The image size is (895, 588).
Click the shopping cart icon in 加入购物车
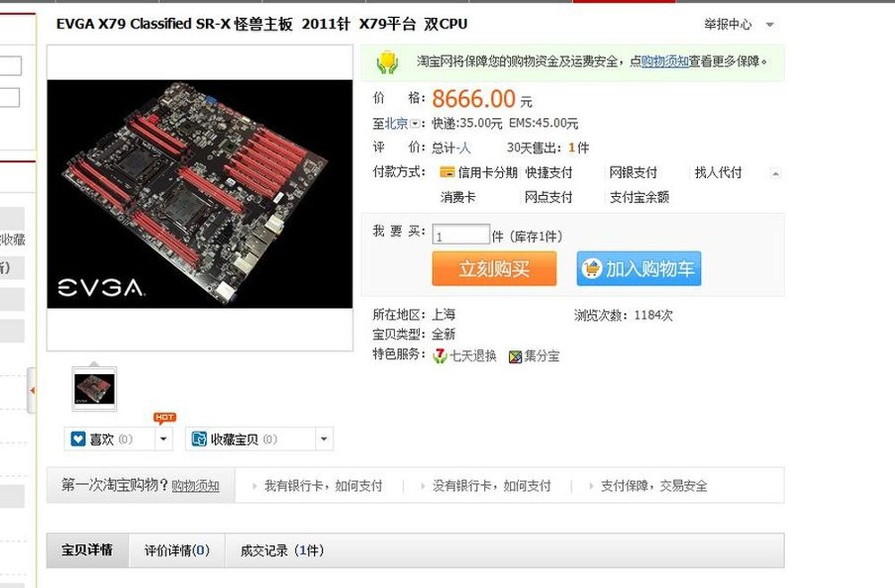pos(592,268)
